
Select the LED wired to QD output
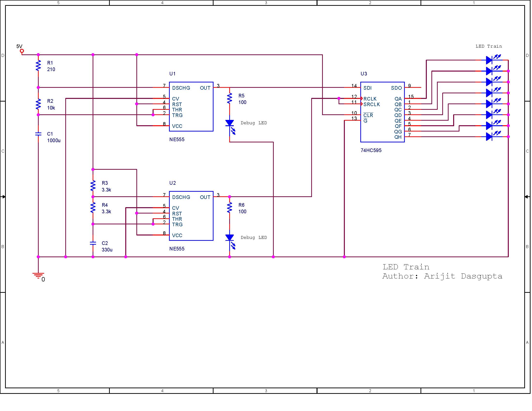pos(494,93)
